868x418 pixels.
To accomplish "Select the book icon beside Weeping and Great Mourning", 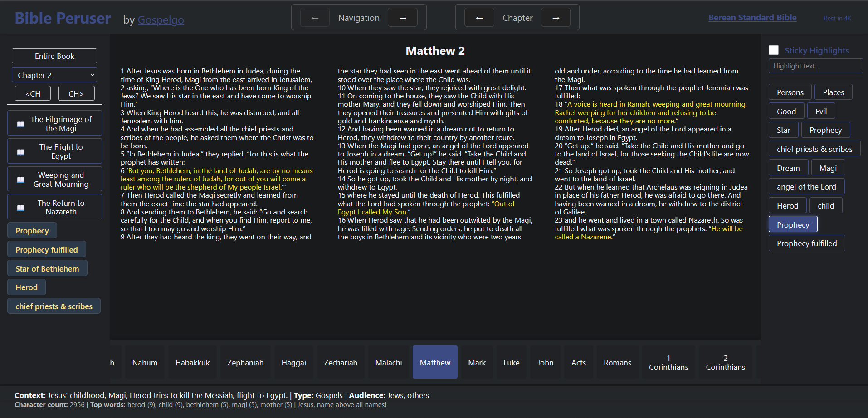I will 21,180.
